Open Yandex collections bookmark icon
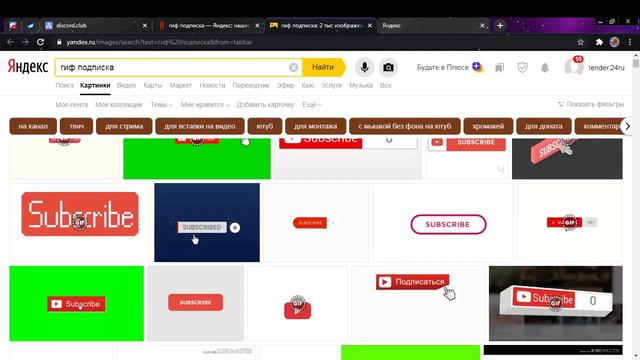The image size is (640, 360). (499, 68)
